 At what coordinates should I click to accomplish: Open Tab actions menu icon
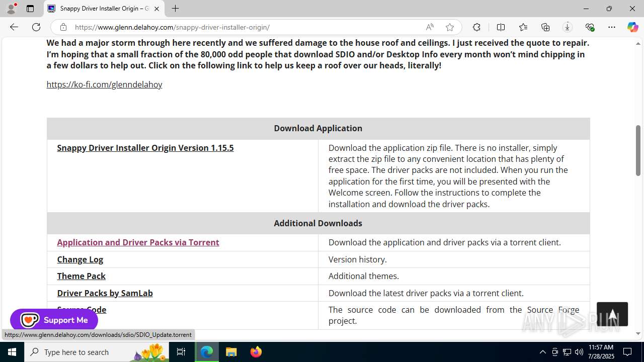pos(30,9)
